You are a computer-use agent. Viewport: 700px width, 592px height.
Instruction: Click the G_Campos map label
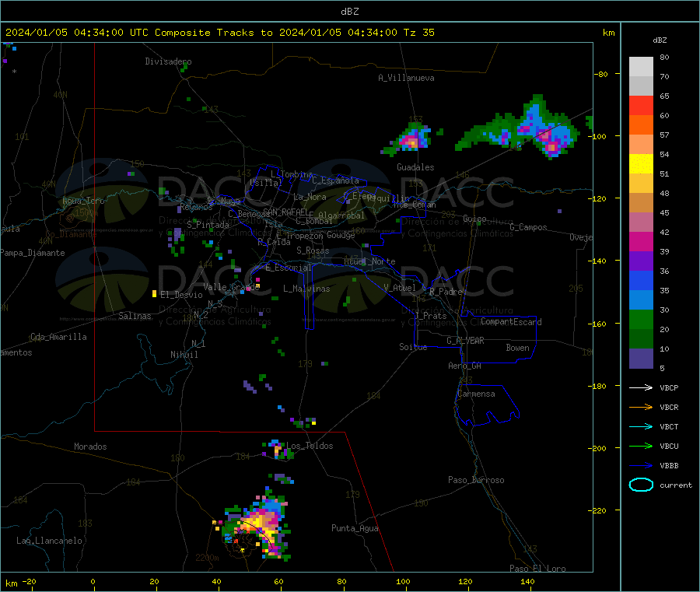(x=528, y=227)
